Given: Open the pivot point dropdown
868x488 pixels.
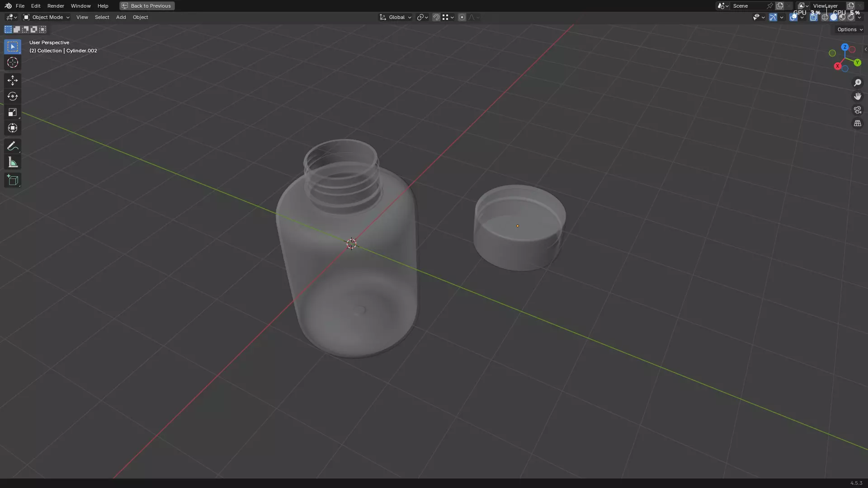Looking at the screenshot, I should (x=422, y=17).
